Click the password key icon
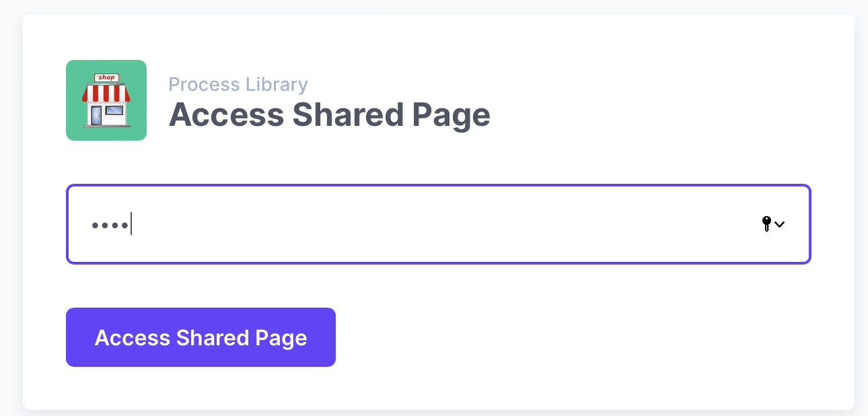The width and height of the screenshot is (868, 416). tap(766, 224)
